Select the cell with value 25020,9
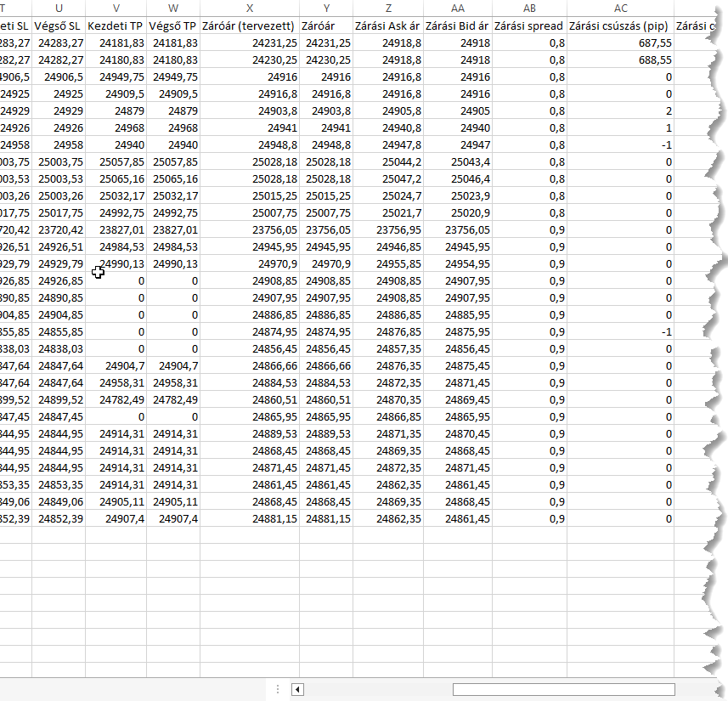728x701 pixels. click(458, 212)
